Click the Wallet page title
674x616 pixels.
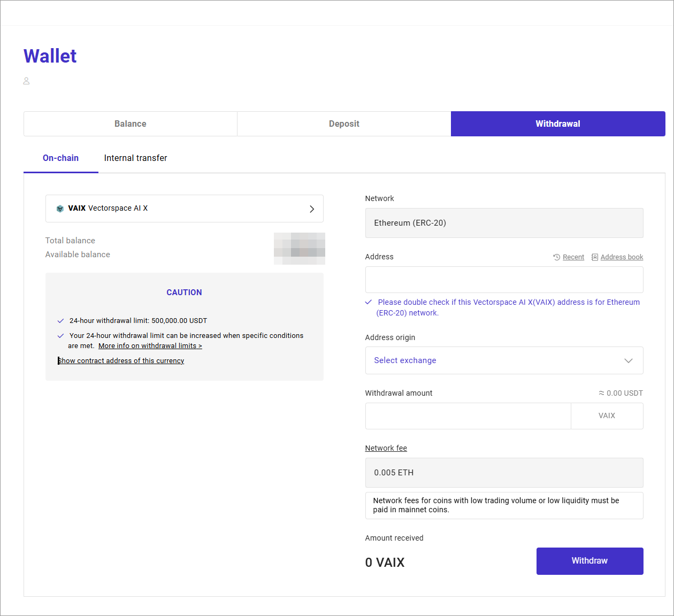point(50,56)
